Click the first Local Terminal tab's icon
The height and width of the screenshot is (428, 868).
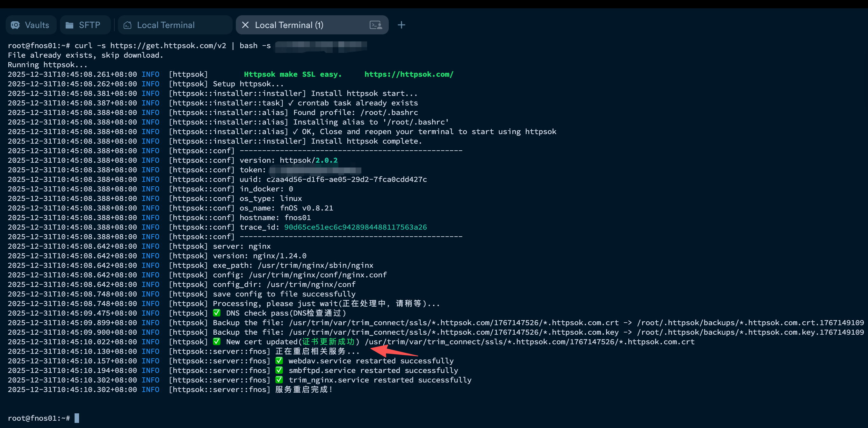tap(127, 25)
